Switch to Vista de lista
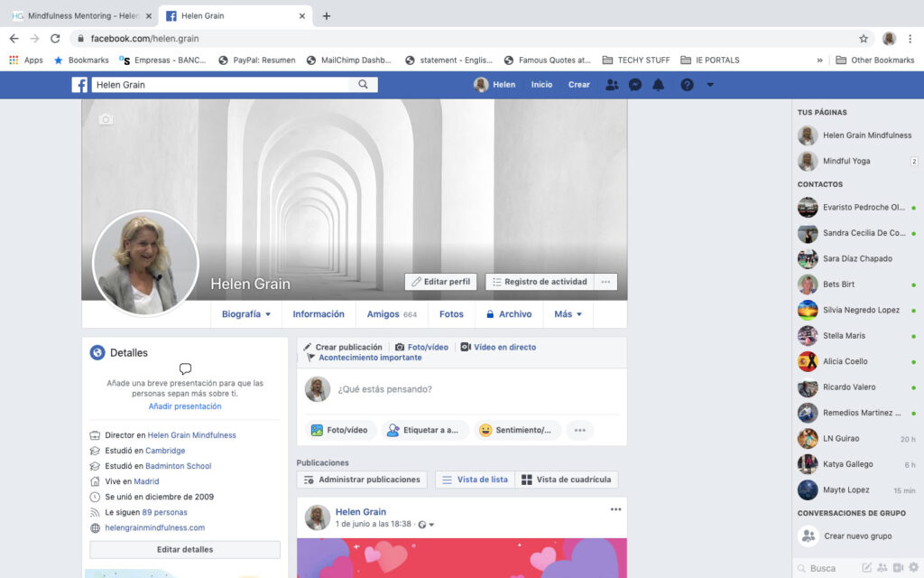 [475, 480]
